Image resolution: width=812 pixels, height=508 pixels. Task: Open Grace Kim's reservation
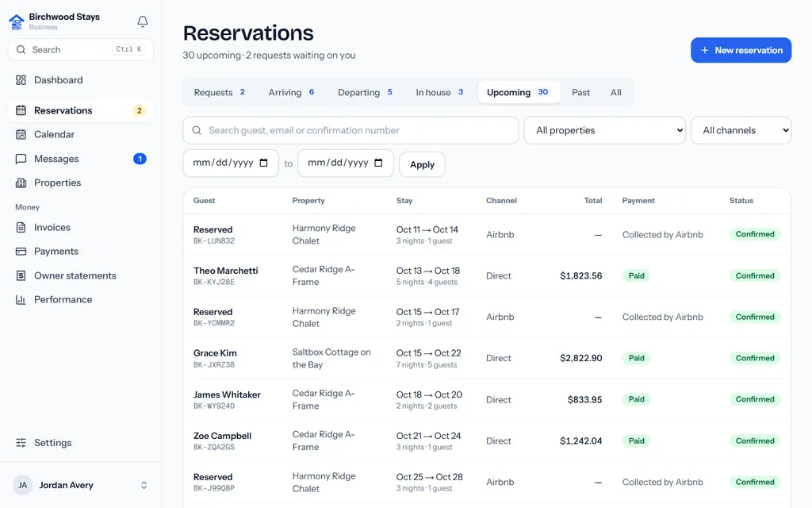(215, 353)
